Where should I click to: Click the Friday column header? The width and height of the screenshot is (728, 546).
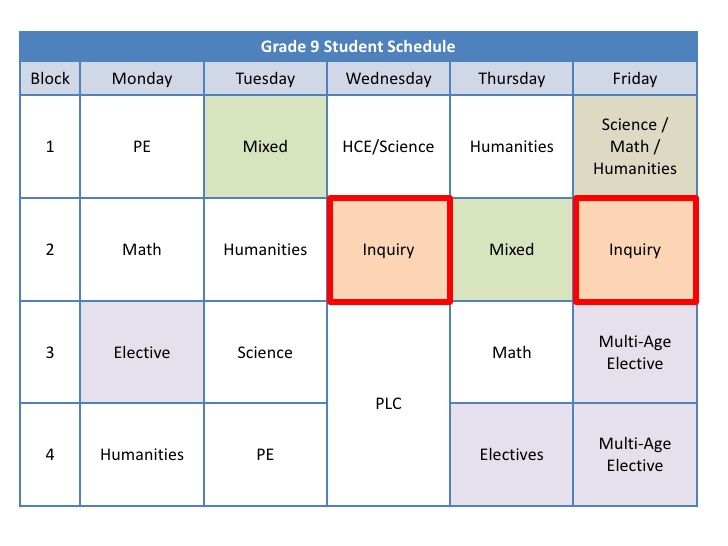(635, 78)
